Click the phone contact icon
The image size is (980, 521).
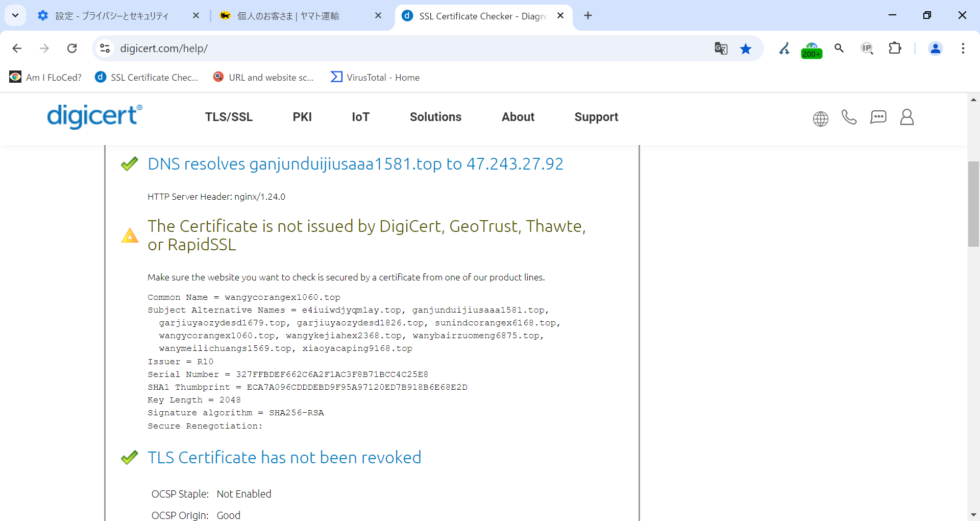point(849,117)
